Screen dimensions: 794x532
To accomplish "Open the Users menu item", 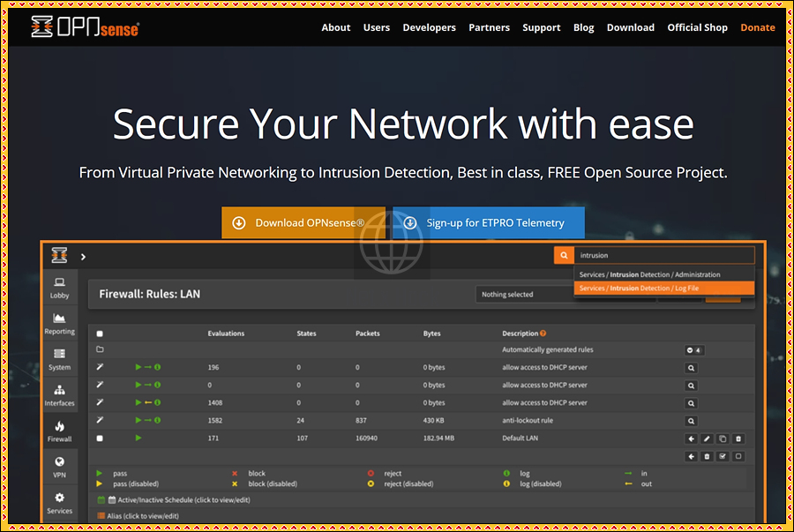I will pyautogui.click(x=376, y=27).
